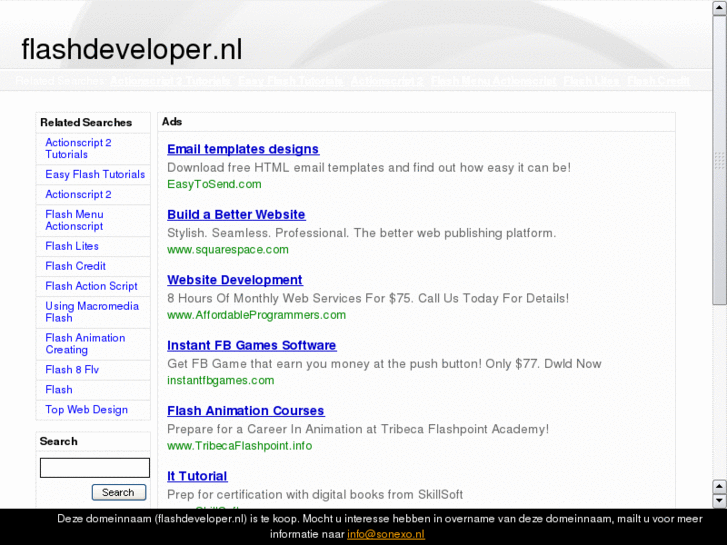727x545 pixels.
Task: Click inside the search text field
Action: (95, 468)
